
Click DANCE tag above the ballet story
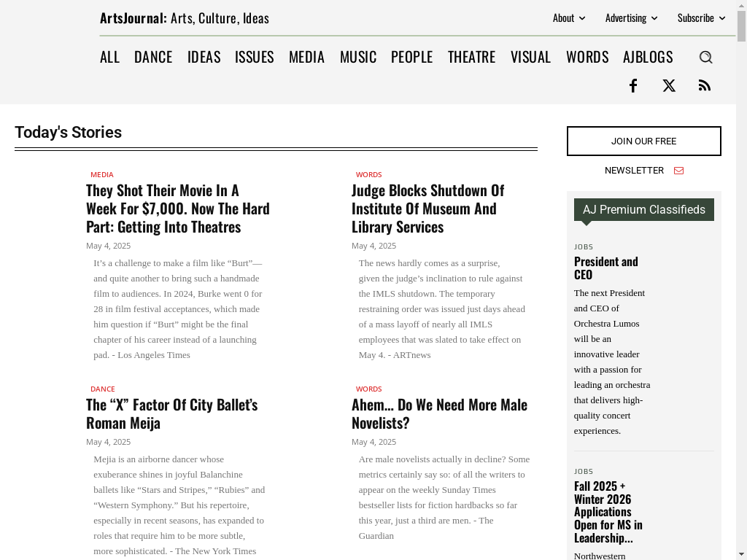pos(102,389)
